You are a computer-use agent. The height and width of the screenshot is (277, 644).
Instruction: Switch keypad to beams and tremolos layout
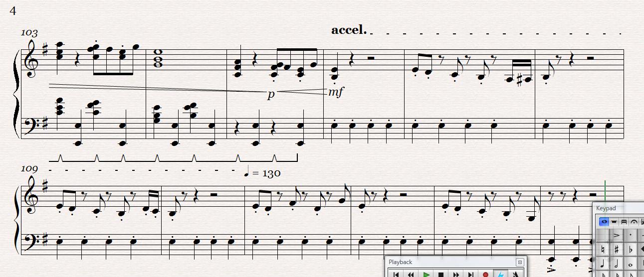(x=624, y=221)
